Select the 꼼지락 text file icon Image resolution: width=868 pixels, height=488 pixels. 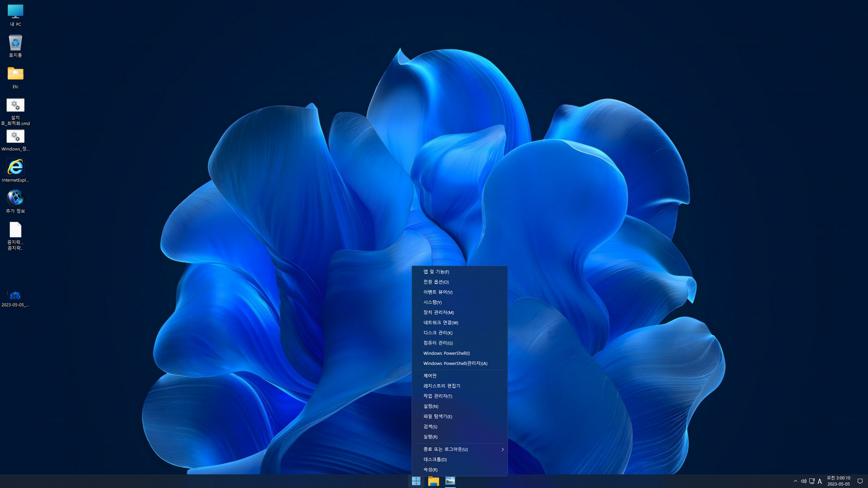(x=15, y=236)
